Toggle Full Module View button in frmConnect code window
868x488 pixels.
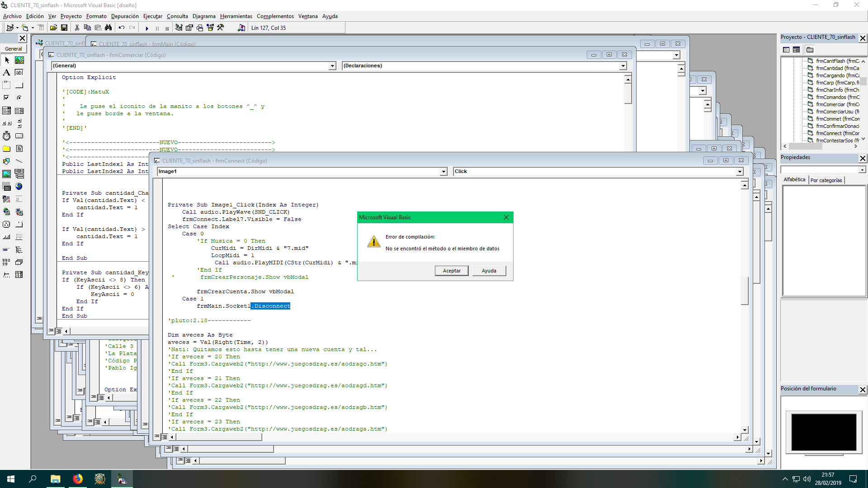[x=165, y=437]
